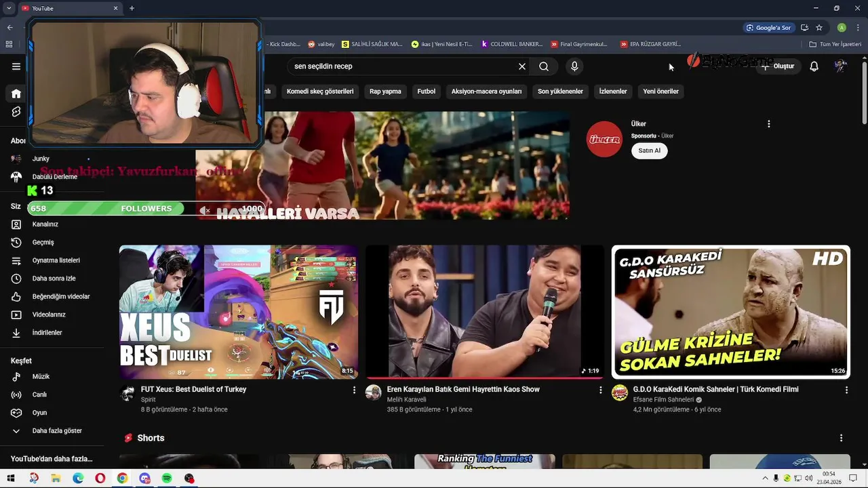
Task: Open Melih Karaveli channel link
Action: click(406, 400)
